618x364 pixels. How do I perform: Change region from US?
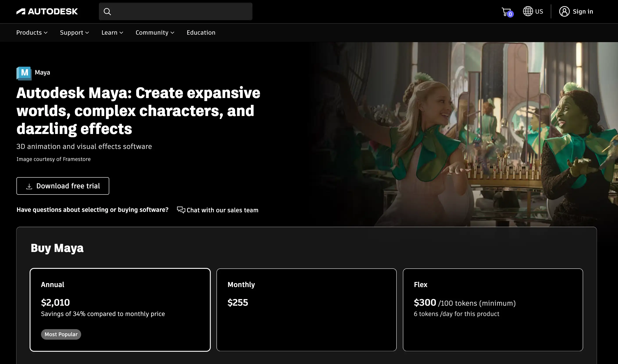(x=533, y=11)
